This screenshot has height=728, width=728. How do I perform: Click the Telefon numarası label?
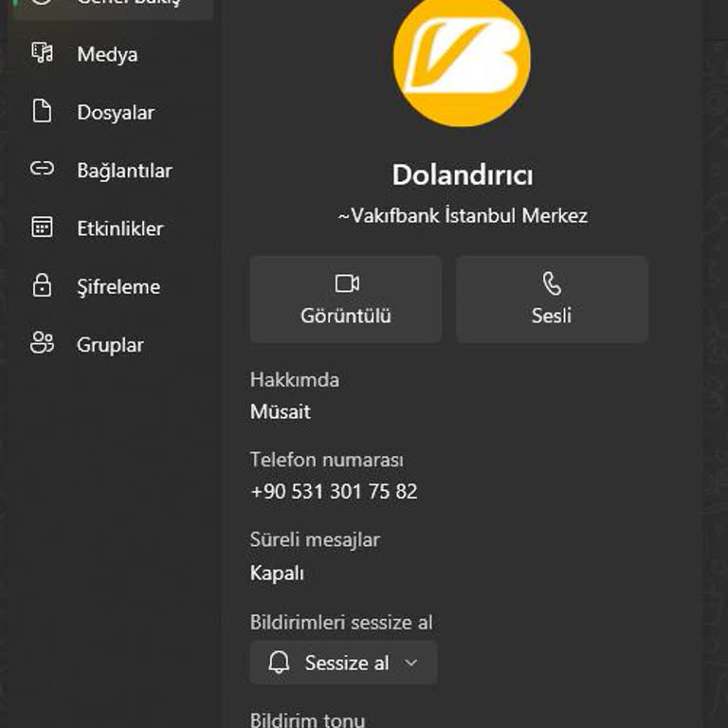point(327,460)
